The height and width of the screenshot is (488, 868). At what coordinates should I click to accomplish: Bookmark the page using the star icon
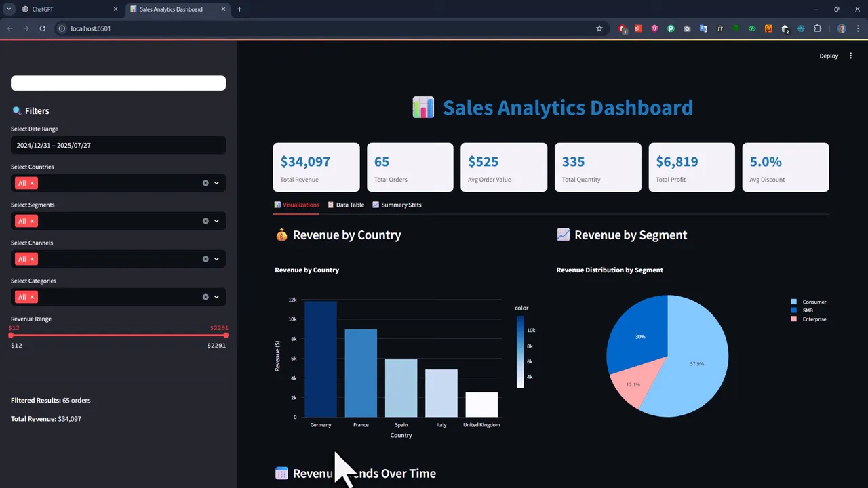click(x=599, y=28)
